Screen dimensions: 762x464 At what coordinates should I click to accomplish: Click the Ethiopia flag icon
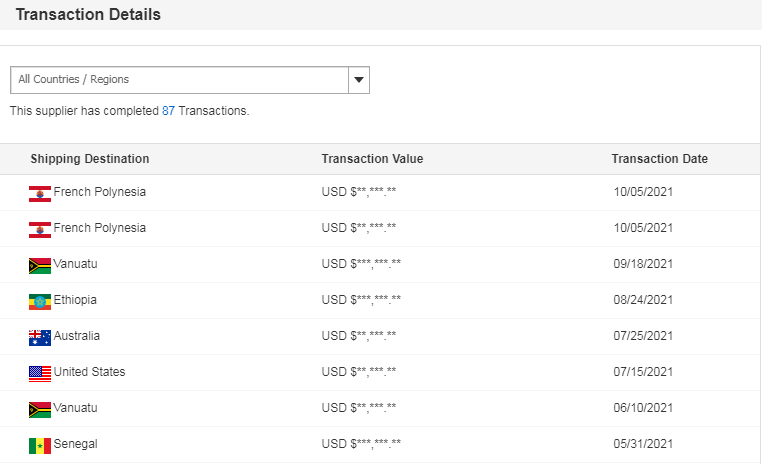[x=40, y=301]
